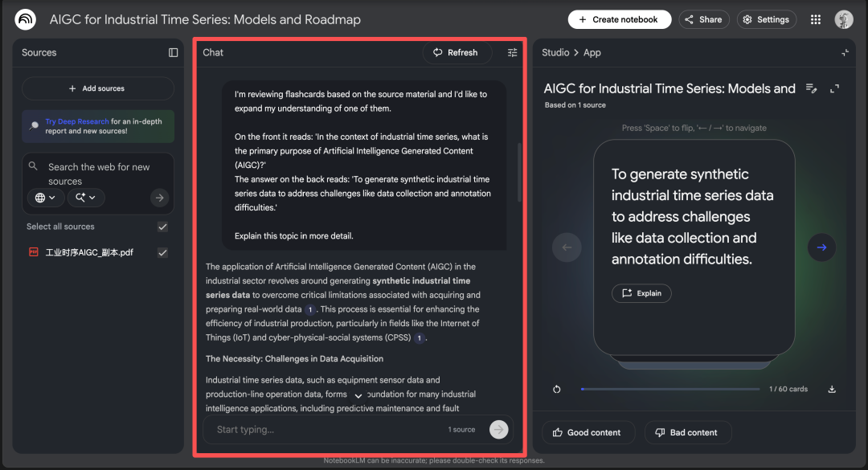Click the scroll-to-bottom chevron in chat
Screen dimensions: 868x470
pos(358,395)
